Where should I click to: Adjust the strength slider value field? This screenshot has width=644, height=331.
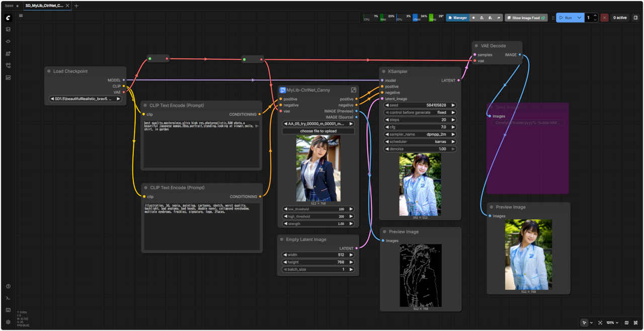318,223
